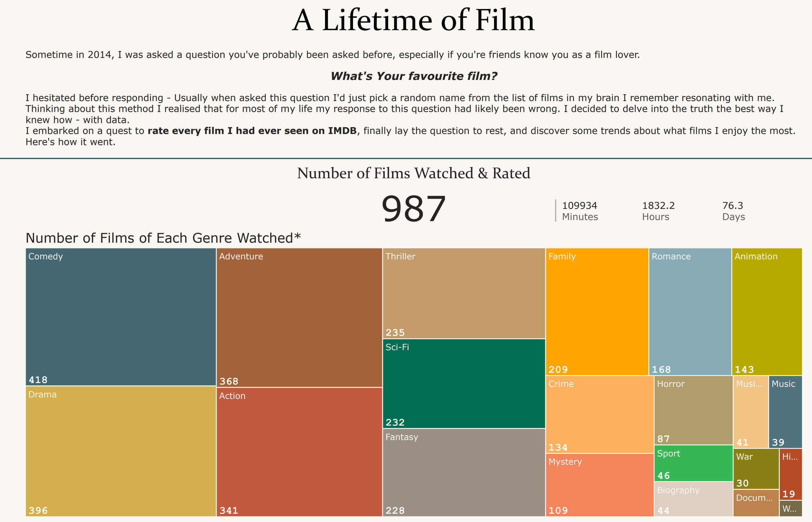Select the orange Family tile
Viewport: 812px width, 522px height.
click(597, 312)
